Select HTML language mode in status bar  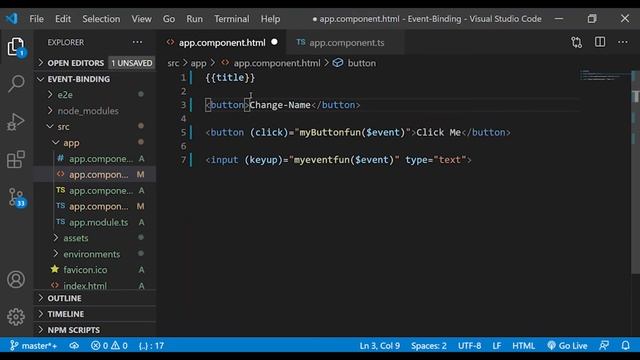[524, 346]
